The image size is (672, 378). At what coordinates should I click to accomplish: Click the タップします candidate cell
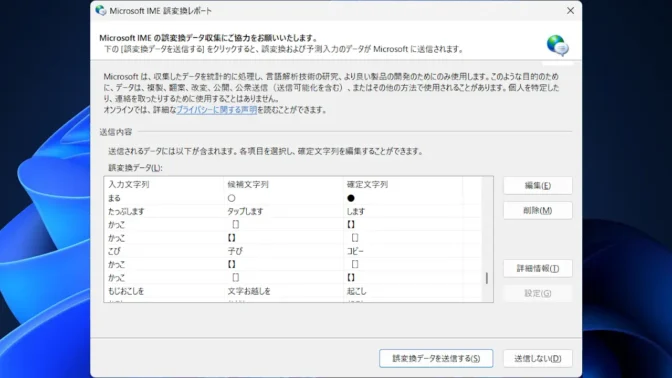(245, 211)
